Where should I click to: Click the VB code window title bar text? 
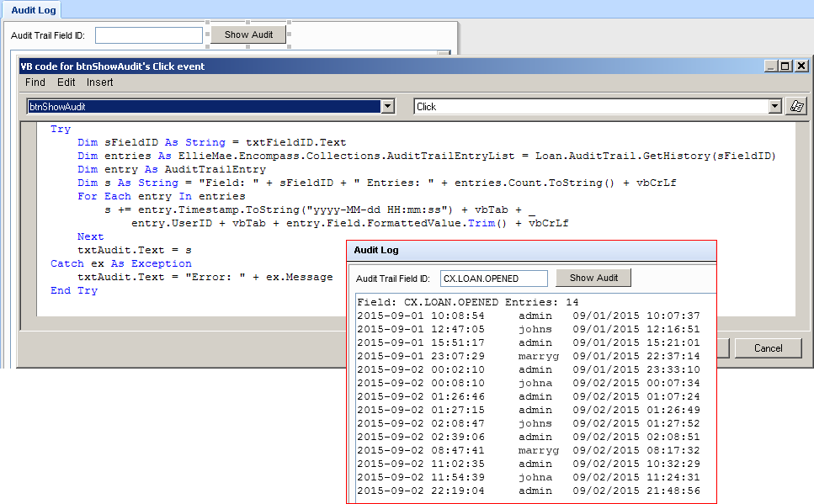pyautogui.click(x=113, y=66)
